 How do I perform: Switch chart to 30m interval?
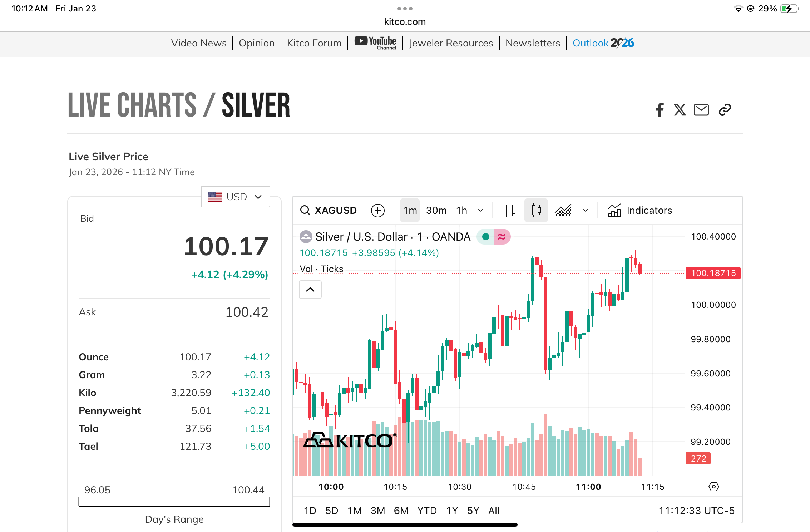click(436, 211)
